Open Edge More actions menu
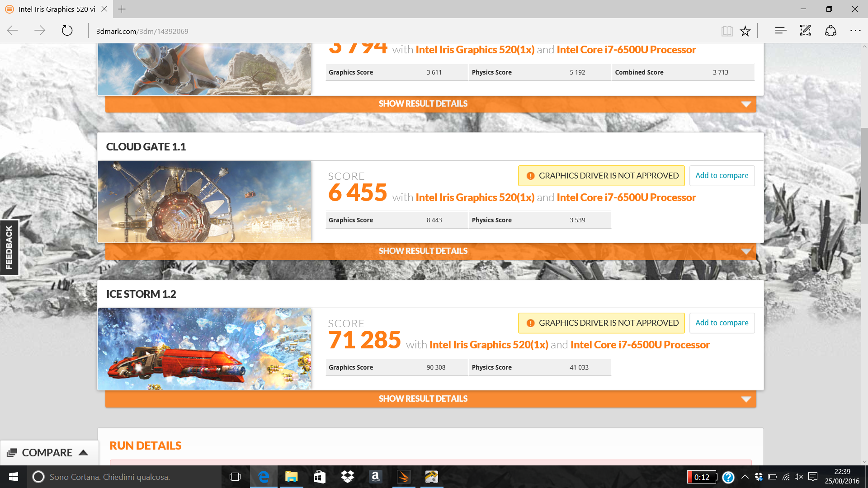The width and height of the screenshot is (868, 488). click(855, 31)
